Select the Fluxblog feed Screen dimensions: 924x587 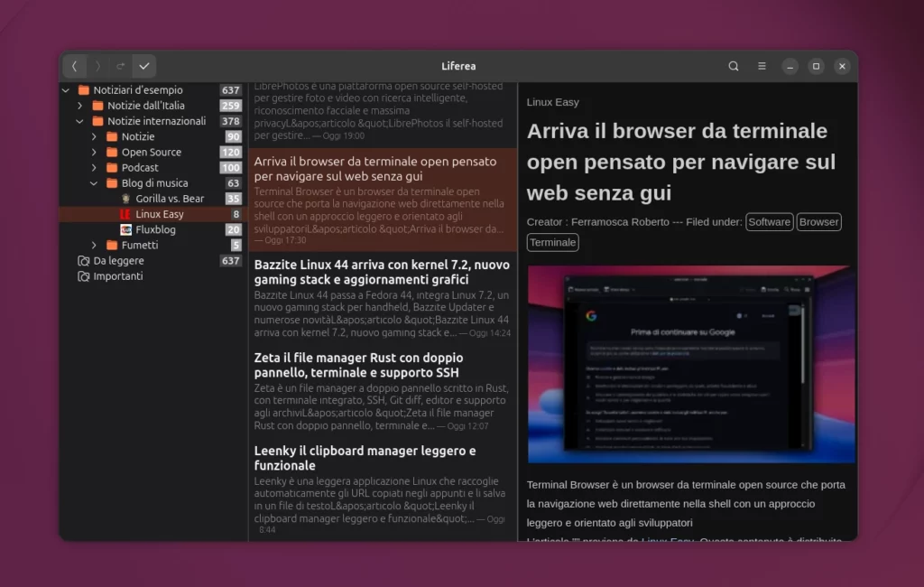point(152,229)
